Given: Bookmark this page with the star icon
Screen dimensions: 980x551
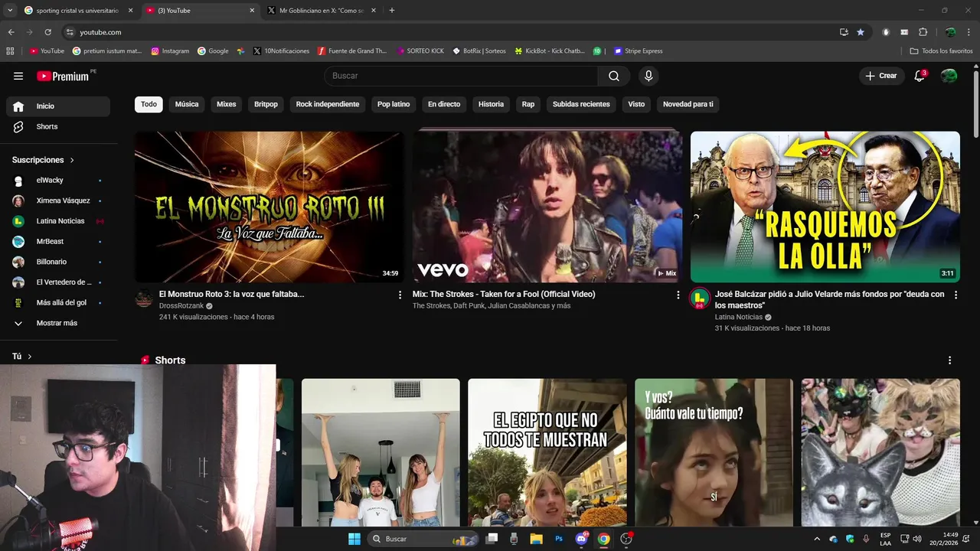Looking at the screenshot, I should (x=861, y=32).
